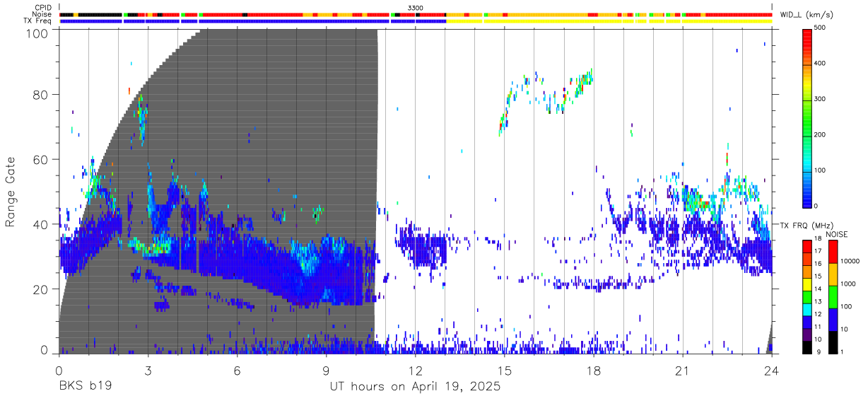Click the 9 MHz tick on frequency legend
Screen dimensions: 868x401
[x=819, y=353]
